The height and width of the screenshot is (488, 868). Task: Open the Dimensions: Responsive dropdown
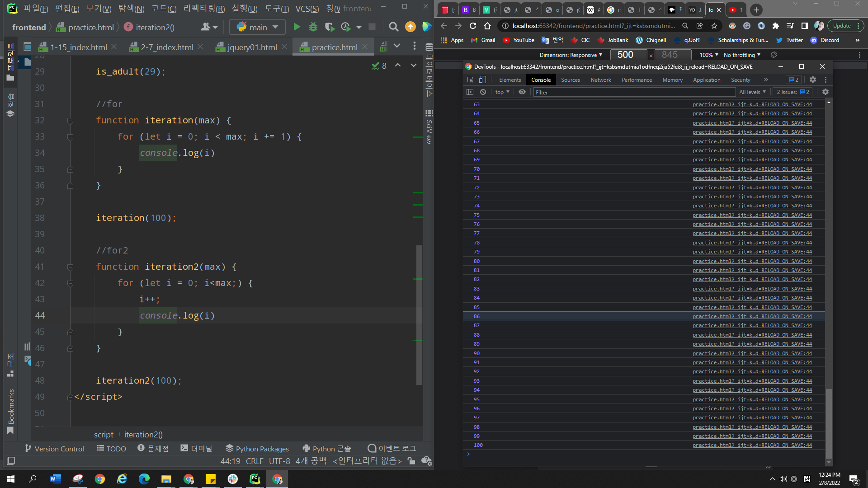pyautogui.click(x=571, y=55)
